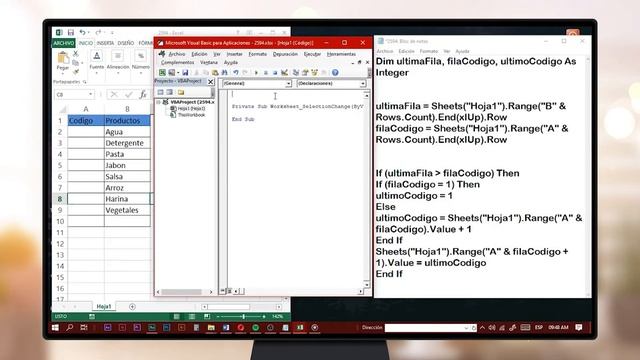This screenshot has width=640, height=360.
Task: Click the Cut scissors icon in Excel ribbon
Action: pyautogui.click(x=76, y=53)
